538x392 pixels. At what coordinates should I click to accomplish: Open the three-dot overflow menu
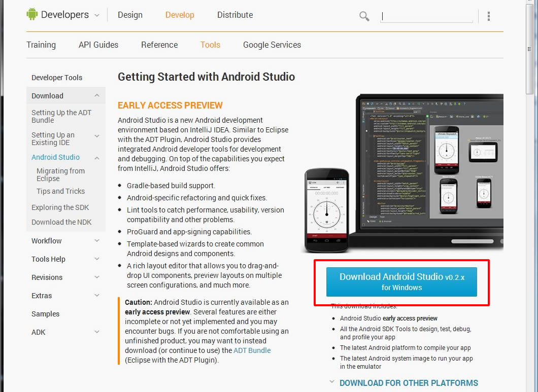point(489,16)
